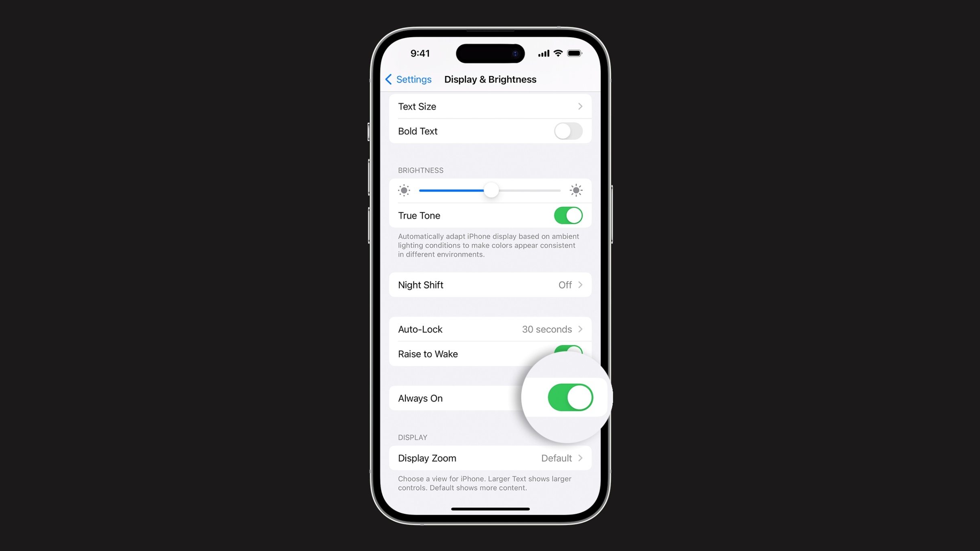Viewport: 980px width, 551px height.
Task: Expand the Display Zoom options
Action: [x=489, y=458]
